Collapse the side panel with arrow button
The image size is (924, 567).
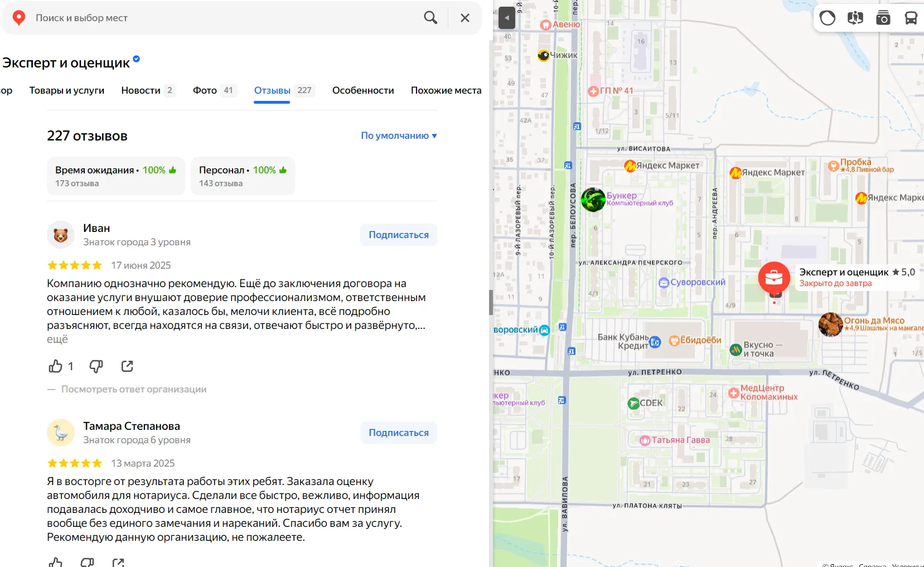coord(506,18)
